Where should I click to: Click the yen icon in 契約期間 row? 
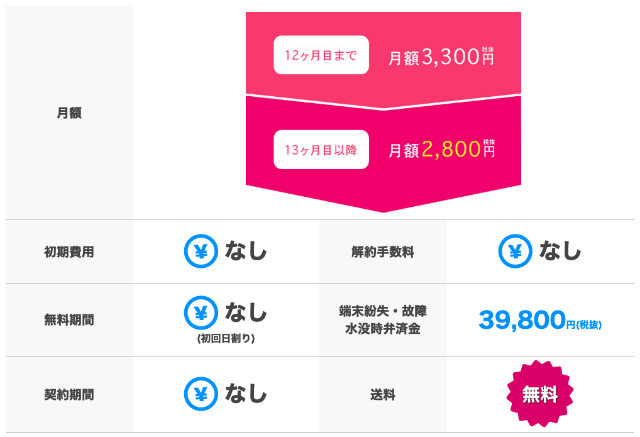tap(200, 394)
